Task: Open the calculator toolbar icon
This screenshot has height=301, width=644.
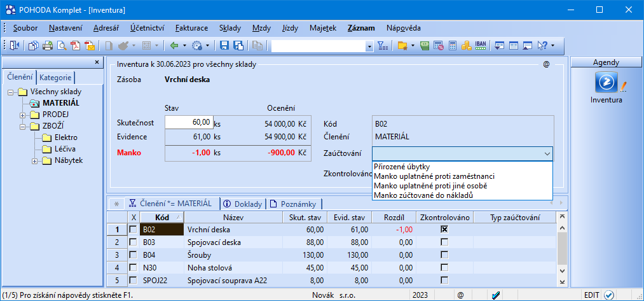Action: [x=453, y=46]
